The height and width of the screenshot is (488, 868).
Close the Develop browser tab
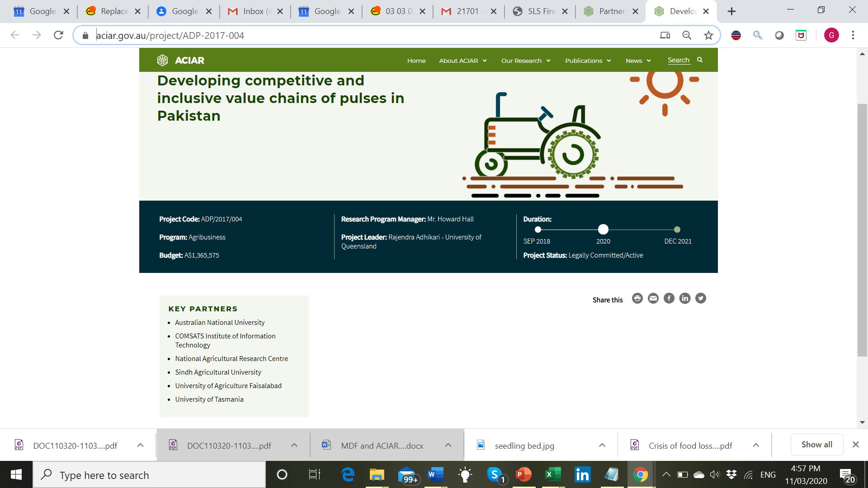[x=706, y=11]
